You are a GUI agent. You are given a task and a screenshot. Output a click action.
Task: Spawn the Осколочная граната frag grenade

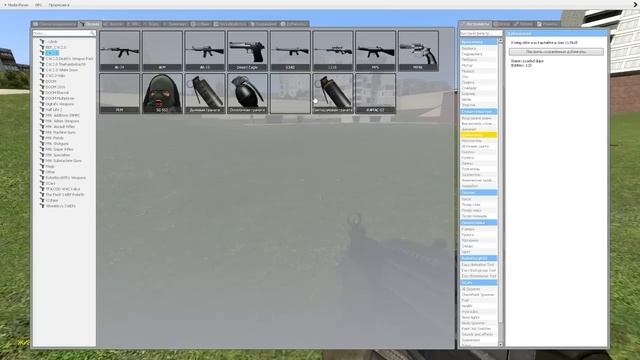(247, 93)
